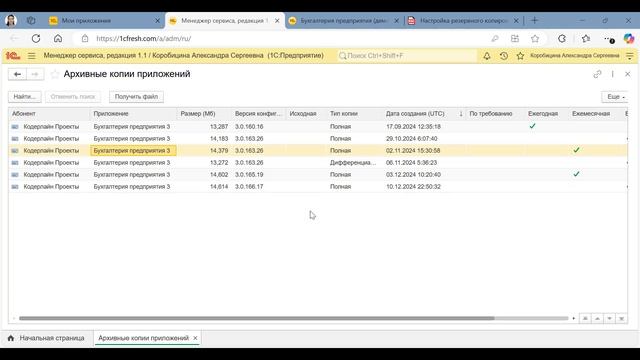
Task: Open the 1C main menu hamburger icon
Action: [x=31, y=56]
